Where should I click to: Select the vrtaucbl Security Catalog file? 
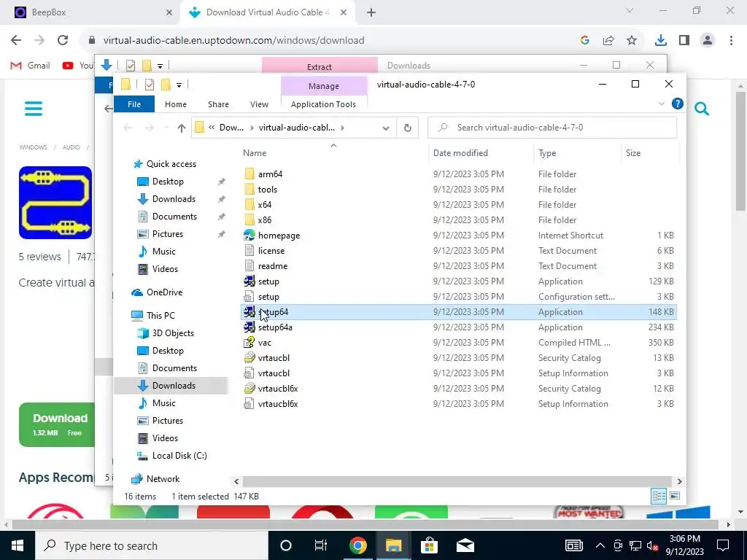pos(274,357)
